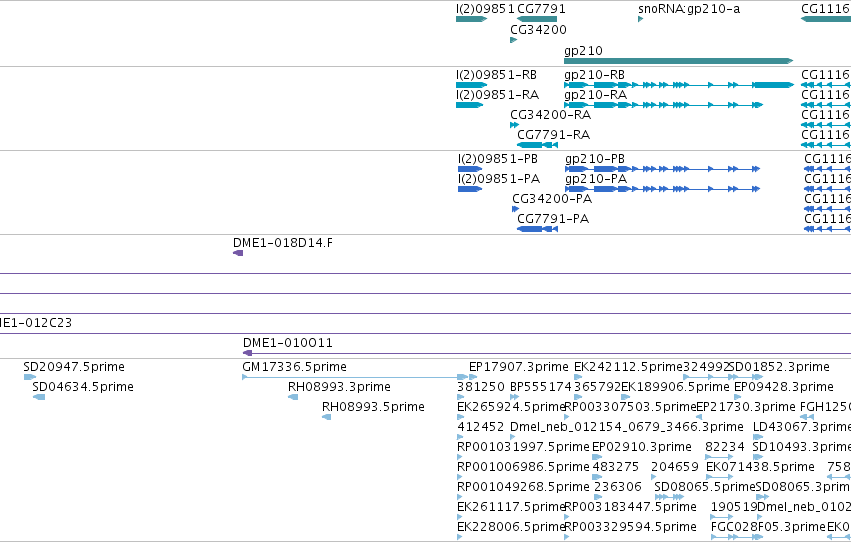Select the FGC028F05.3prime EST label
This screenshot has width=851, height=542.
(768, 528)
